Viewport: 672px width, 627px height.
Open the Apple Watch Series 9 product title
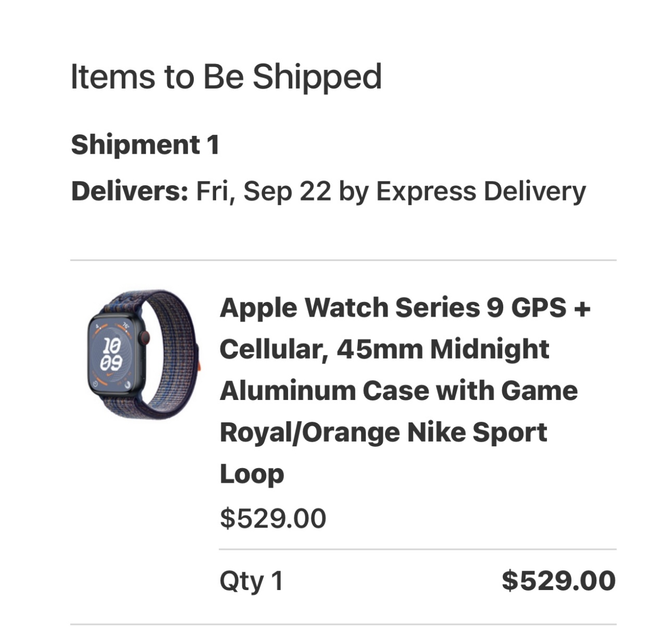(405, 307)
